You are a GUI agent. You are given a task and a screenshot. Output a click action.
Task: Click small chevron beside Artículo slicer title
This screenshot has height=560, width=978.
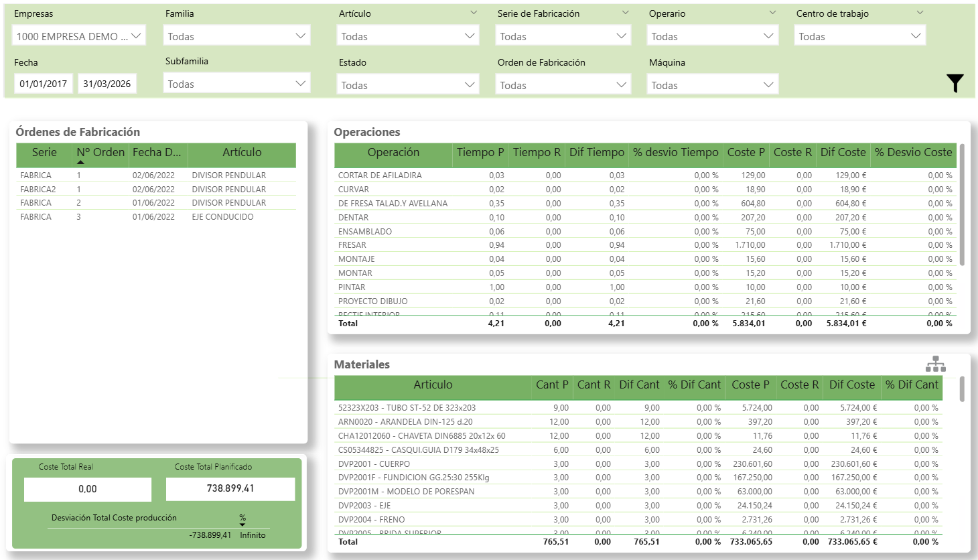tap(474, 13)
